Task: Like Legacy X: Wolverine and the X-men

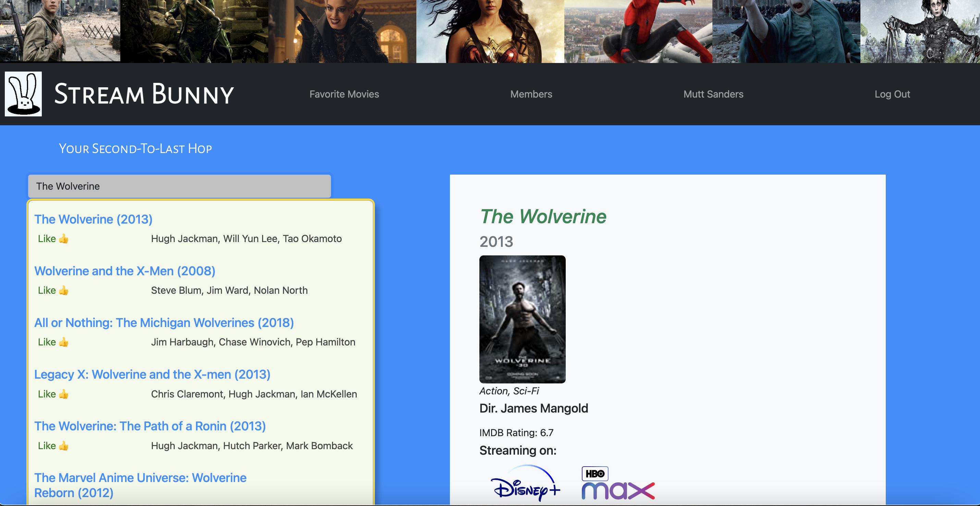Action: click(x=53, y=394)
